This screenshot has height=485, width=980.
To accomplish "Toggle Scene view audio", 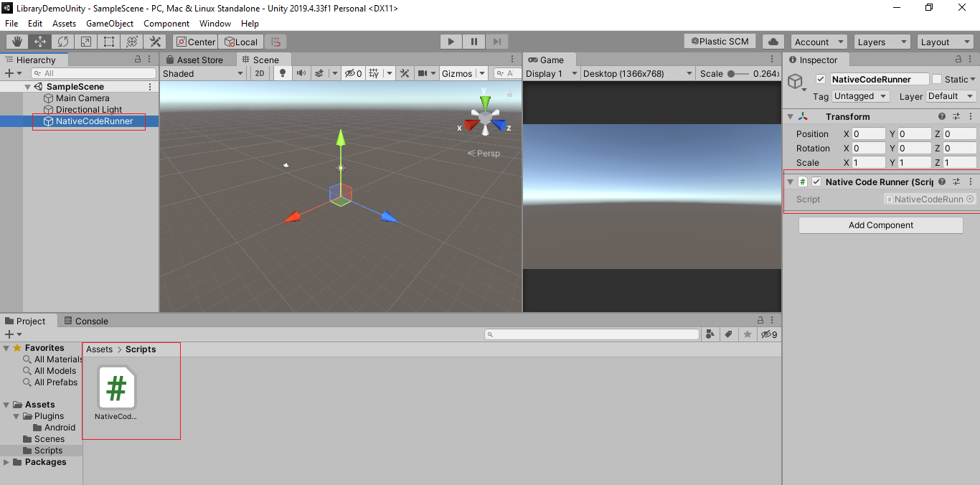I will coord(301,73).
